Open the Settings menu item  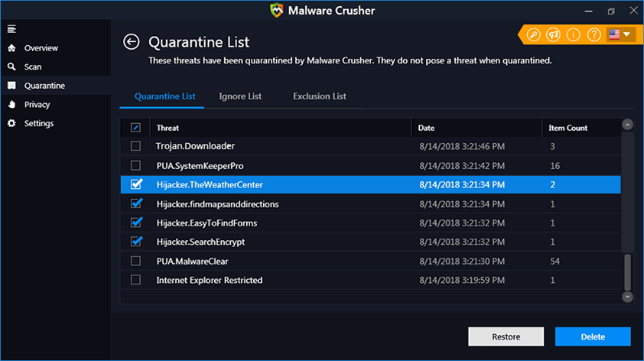coord(39,123)
